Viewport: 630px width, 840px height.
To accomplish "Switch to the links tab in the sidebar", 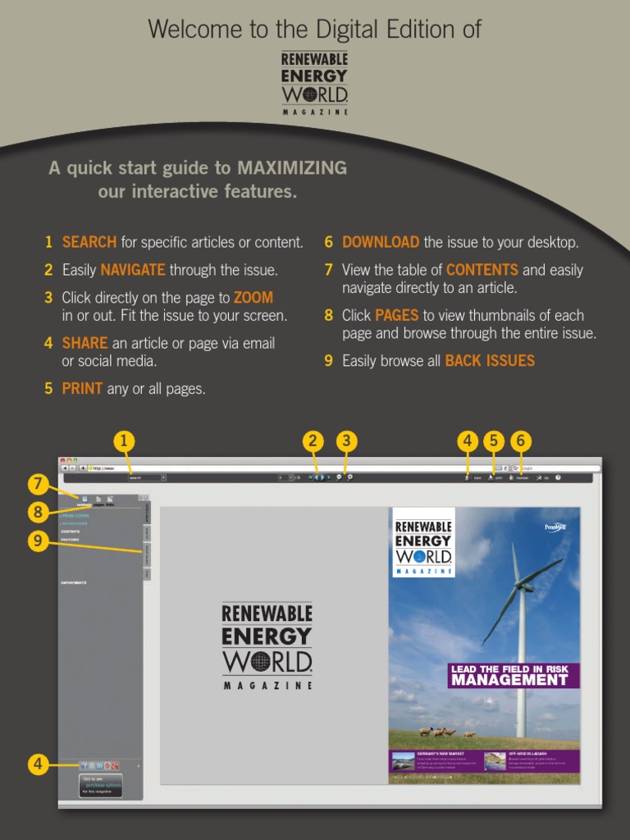I will coord(110,501).
